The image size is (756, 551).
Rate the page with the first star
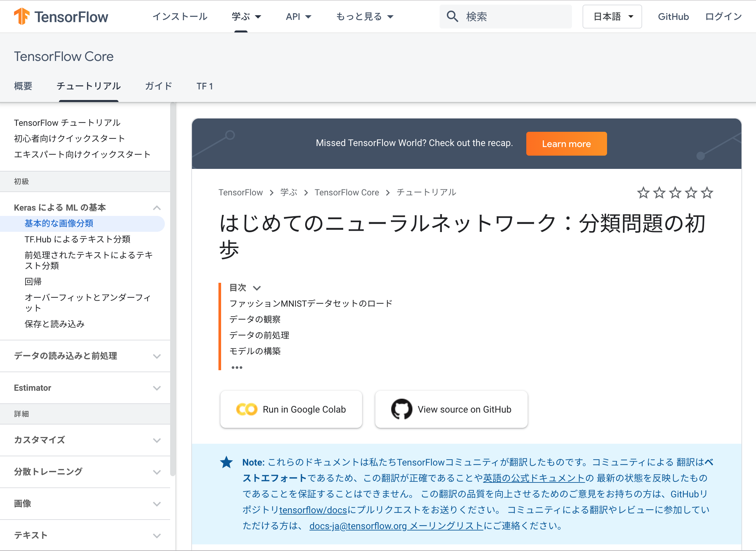point(643,193)
